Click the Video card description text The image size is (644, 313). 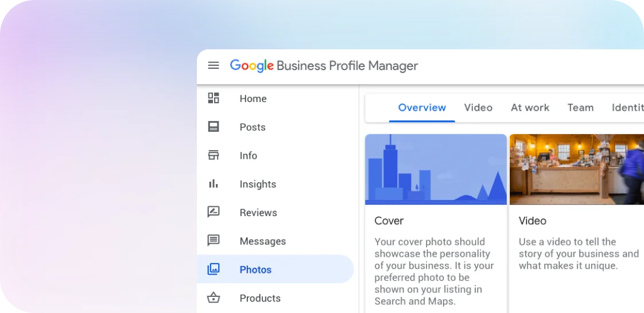tap(578, 253)
